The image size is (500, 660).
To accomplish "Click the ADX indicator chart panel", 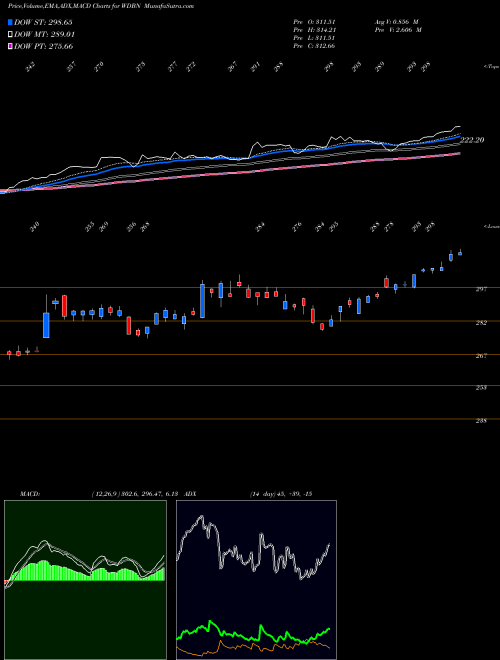I will point(256,580).
